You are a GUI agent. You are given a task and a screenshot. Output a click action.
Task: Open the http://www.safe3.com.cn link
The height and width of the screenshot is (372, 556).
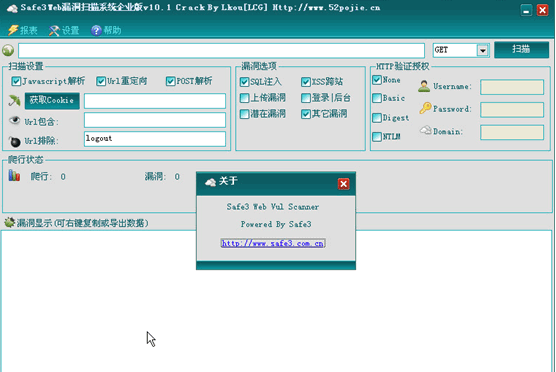[273, 244]
